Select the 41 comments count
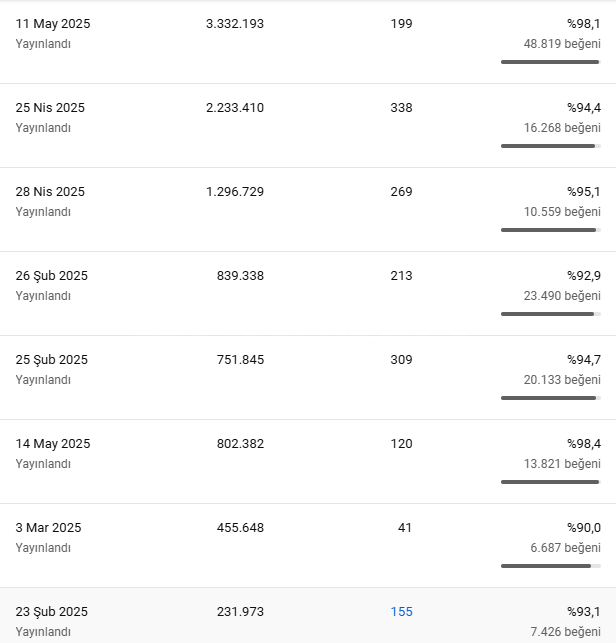The image size is (616, 643). click(404, 527)
